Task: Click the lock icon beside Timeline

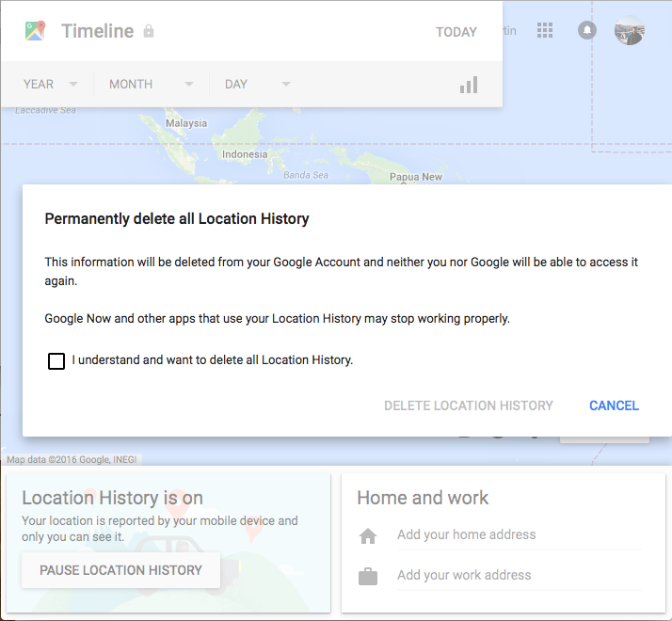Action: click(x=149, y=32)
